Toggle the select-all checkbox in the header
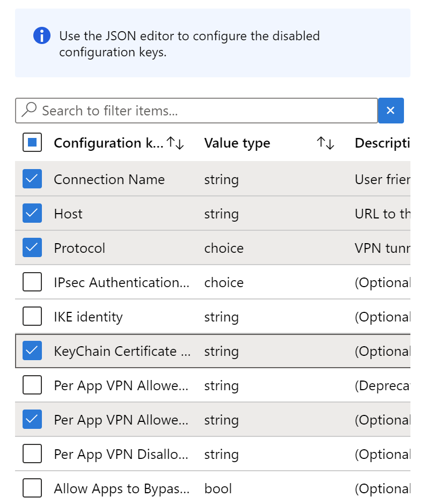Image resolution: width=426 pixels, height=504 pixels. [32, 142]
